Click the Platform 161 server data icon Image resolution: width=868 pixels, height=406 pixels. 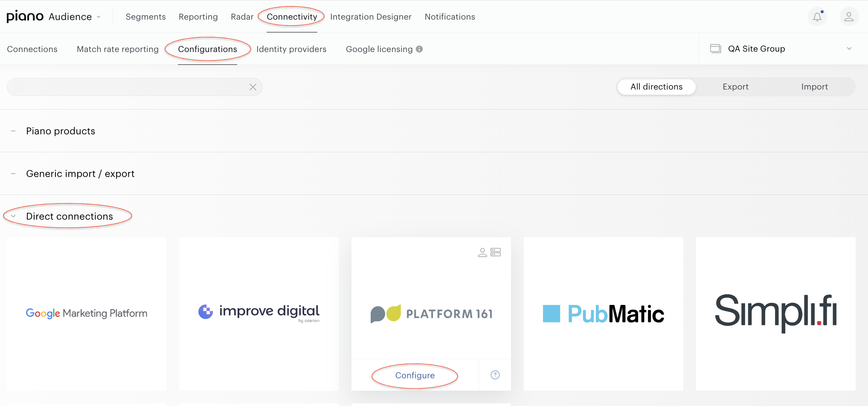pos(496,252)
